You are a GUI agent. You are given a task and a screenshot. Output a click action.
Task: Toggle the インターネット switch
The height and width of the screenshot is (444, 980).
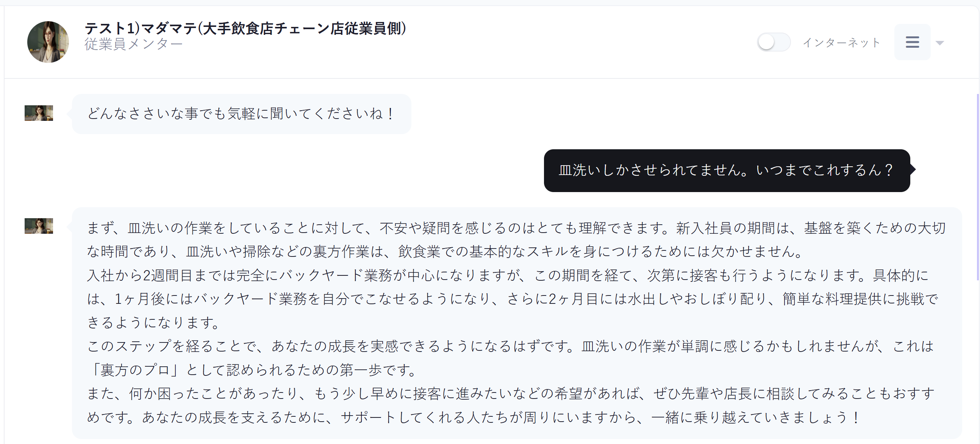(774, 42)
